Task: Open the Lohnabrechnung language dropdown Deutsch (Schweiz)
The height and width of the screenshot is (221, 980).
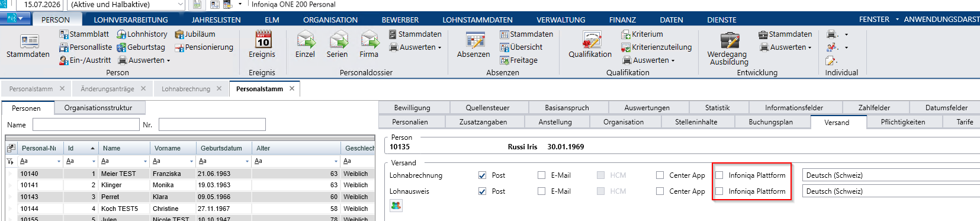Action: [x=891, y=175]
